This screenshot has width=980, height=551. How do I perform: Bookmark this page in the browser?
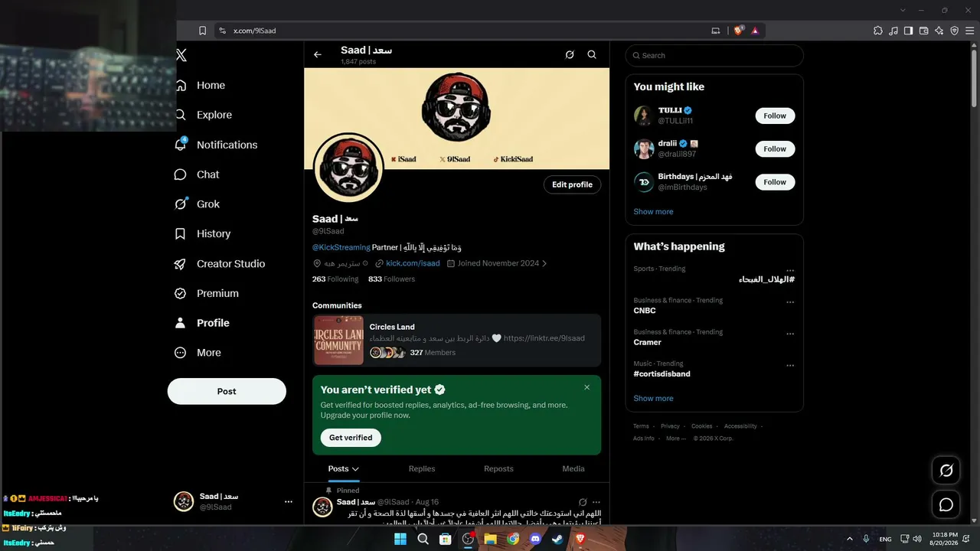pyautogui.click(x=202, y=31)
